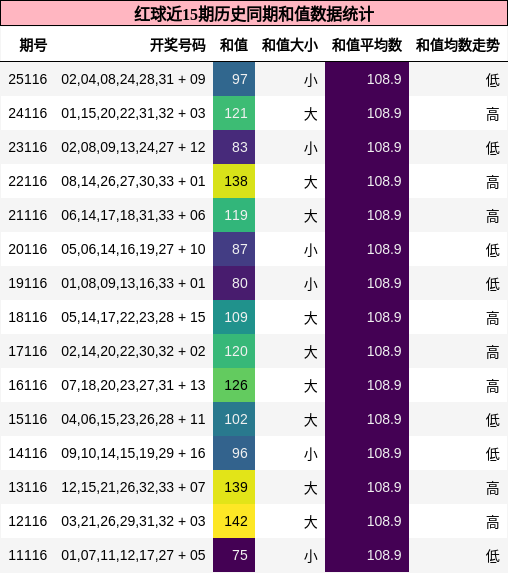Image resolution: width=508 pixels, height=573 pixels.
Task: Click 大 in the 24116 row
Action: click(x=311, y=114)
